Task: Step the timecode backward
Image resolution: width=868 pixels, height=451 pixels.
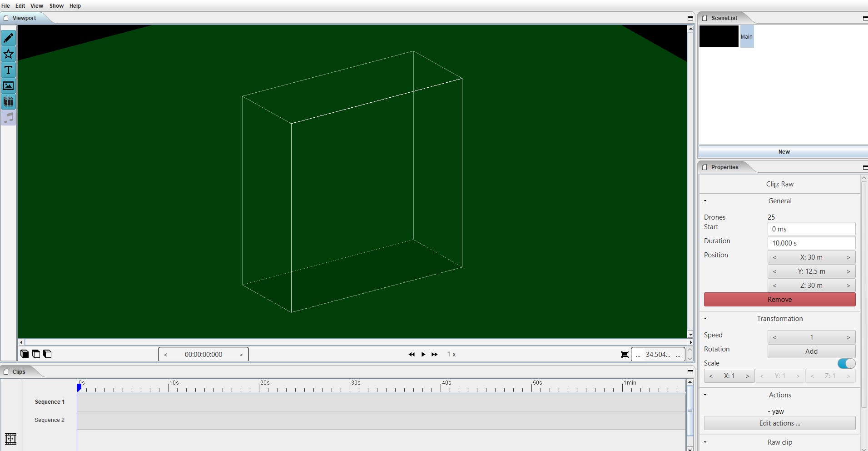Action: pyautogui.click(x=165, y=355)
